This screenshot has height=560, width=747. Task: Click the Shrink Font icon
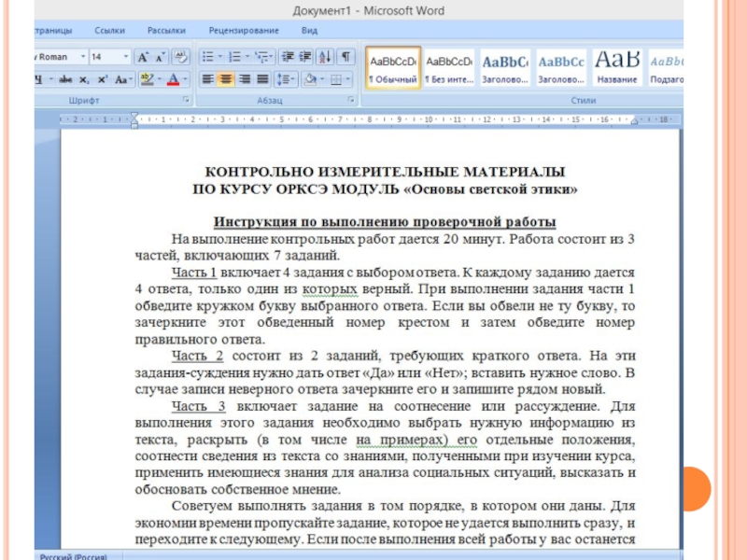point(160,57)
